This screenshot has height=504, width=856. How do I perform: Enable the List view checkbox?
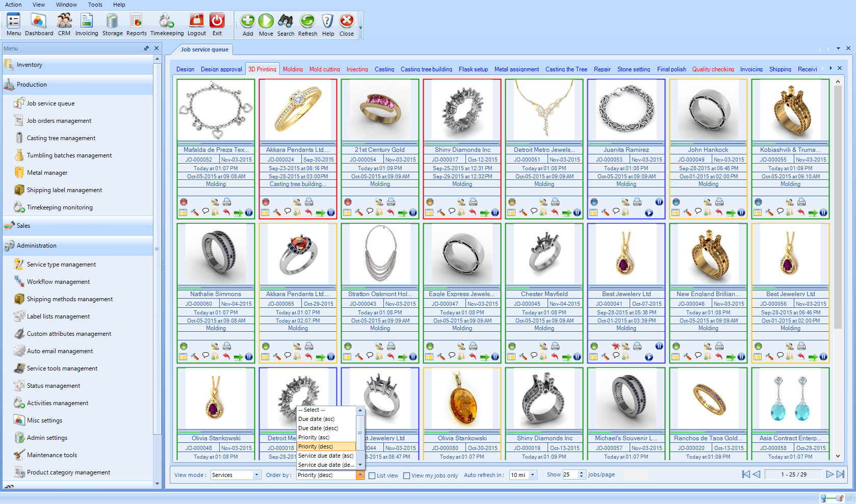pos(372,475)
